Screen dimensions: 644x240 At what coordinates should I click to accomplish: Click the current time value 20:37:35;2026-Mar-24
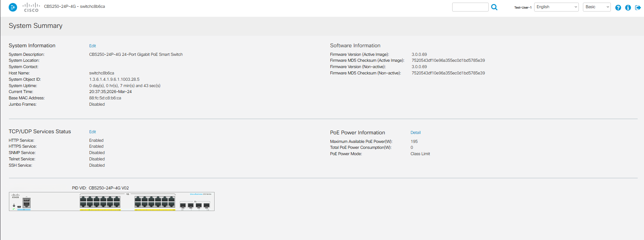(x=110, y=92)
